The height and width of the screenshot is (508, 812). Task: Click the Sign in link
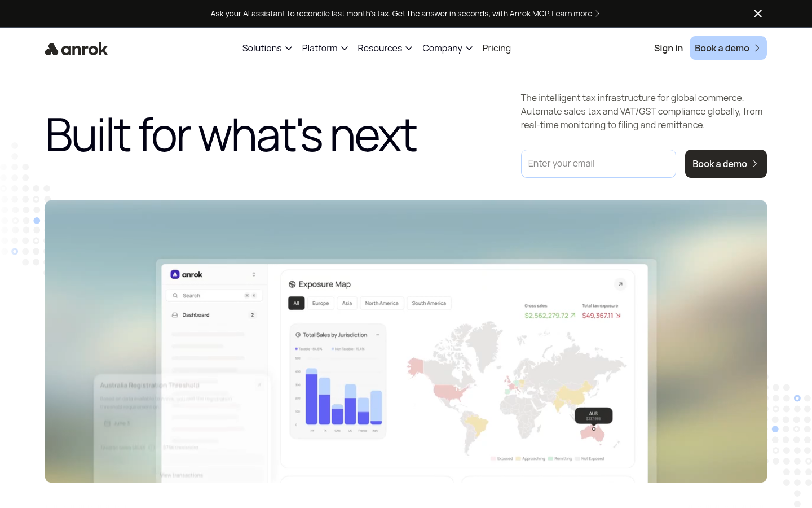(668, 48)
